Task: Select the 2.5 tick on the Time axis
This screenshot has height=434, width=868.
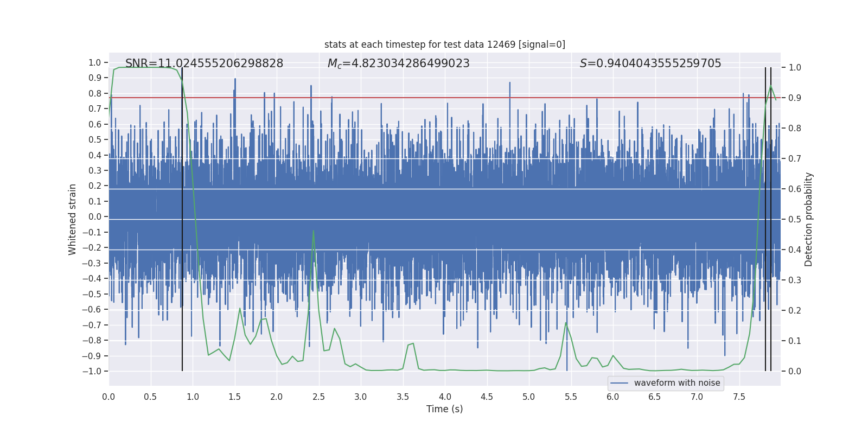Action: [x=318, y=397]
